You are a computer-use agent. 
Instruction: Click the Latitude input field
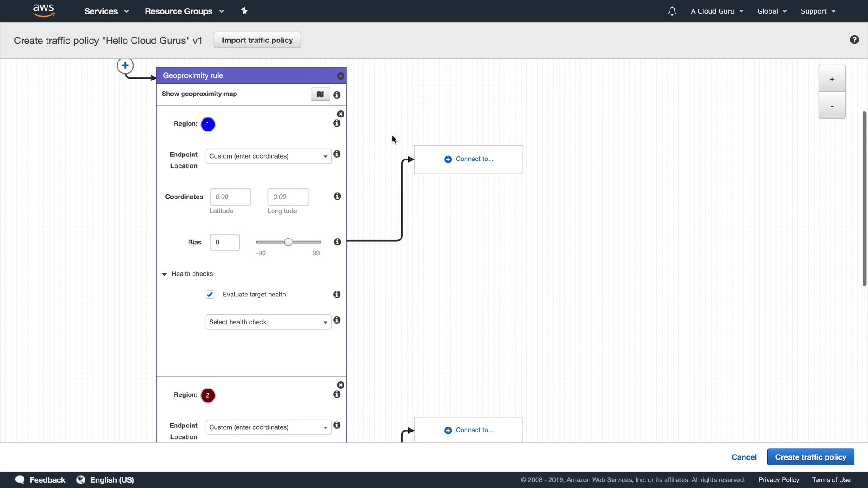[x=230, y=197]
